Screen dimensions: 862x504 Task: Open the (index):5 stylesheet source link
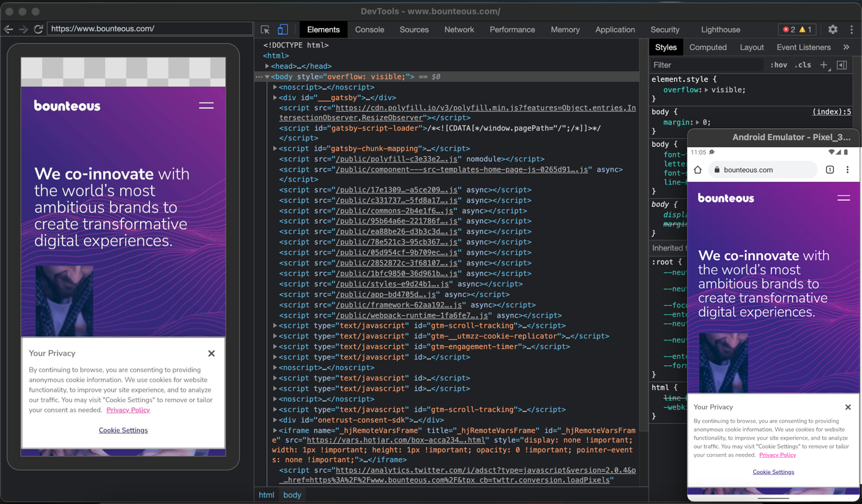[832, 112]
